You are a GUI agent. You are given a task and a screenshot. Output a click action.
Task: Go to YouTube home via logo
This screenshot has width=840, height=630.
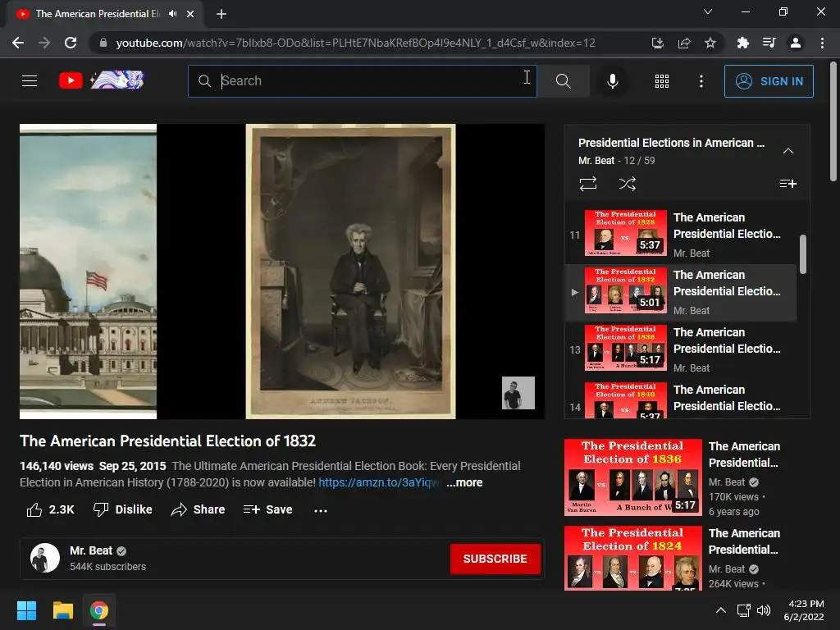point(102,80)
